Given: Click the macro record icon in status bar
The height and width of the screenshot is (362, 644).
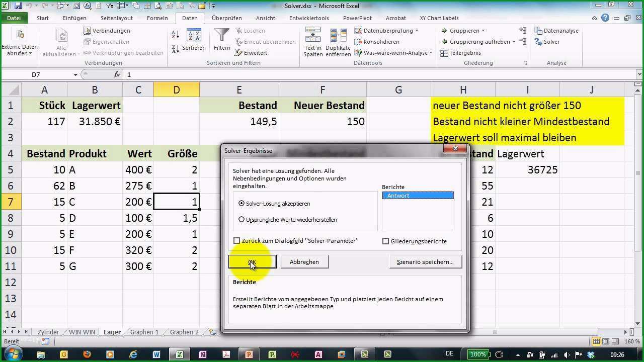Looking at the screenshot, I should [45, 341].
